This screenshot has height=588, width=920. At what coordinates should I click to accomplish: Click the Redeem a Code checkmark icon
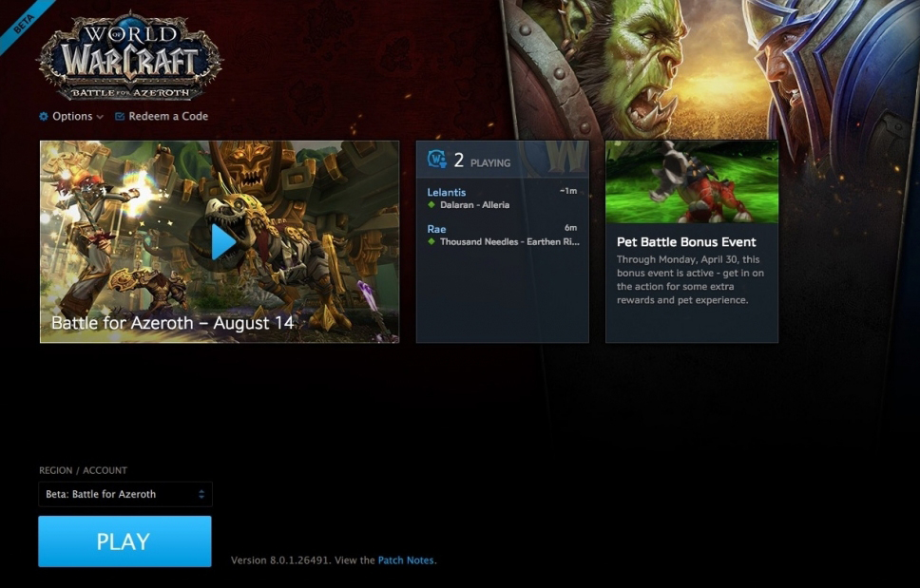pos(120,116)
